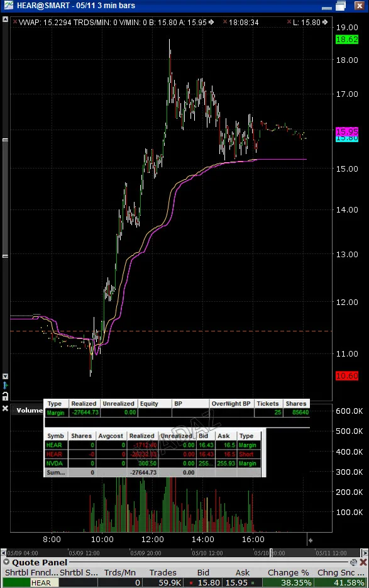Click the Avgcost column header

pos(111,436)
